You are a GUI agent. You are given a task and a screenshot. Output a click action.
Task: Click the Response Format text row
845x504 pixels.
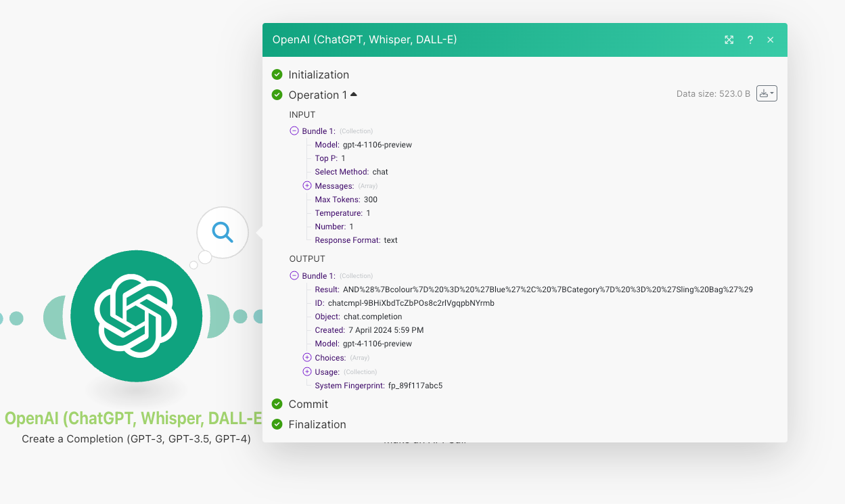coord(357,240)
